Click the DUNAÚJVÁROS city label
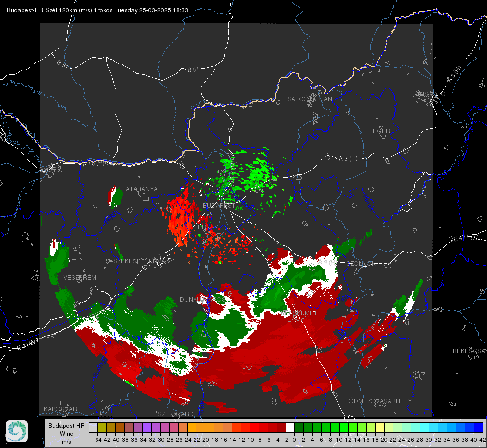The height and width of the screenshot is (448, 487). (x=203, y=299)
